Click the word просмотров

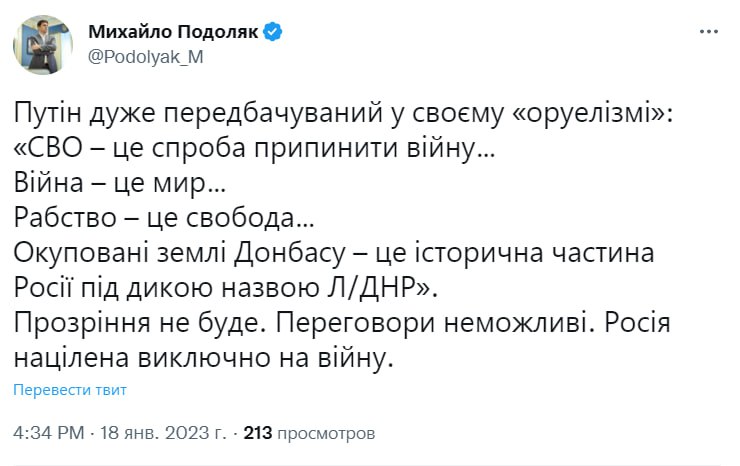click(x=326, y=434)
